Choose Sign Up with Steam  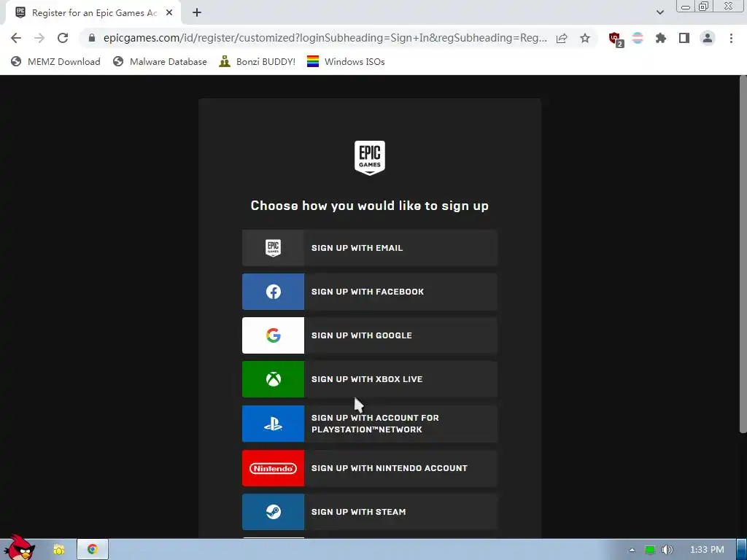[x=370, y=512]
